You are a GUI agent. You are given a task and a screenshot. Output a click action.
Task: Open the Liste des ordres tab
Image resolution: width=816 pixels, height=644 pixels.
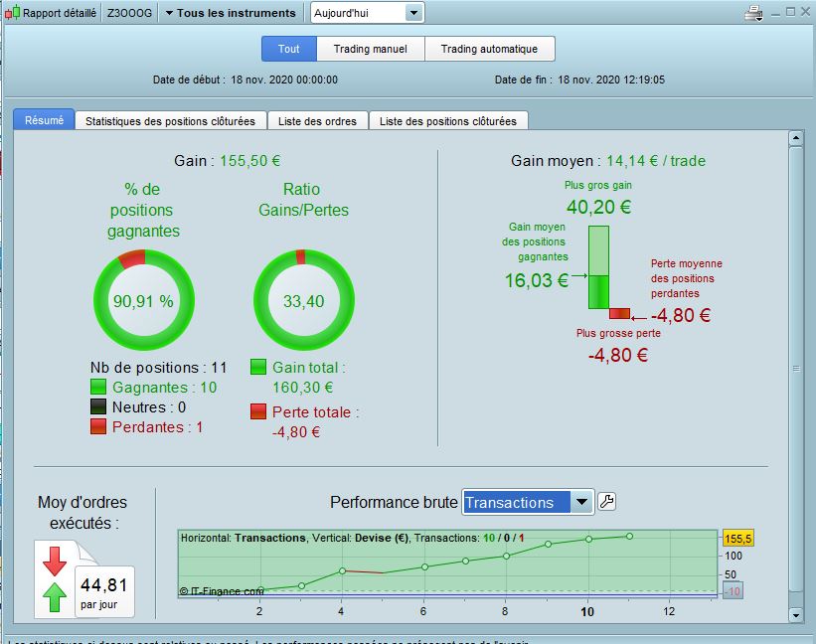[317, 121]
